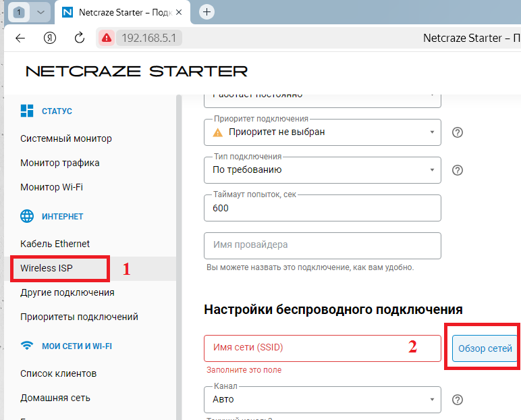Click the Обзор сетей button
Image resolution: width=521 pixels, height=420 pixels.
[x=485, y=348]
